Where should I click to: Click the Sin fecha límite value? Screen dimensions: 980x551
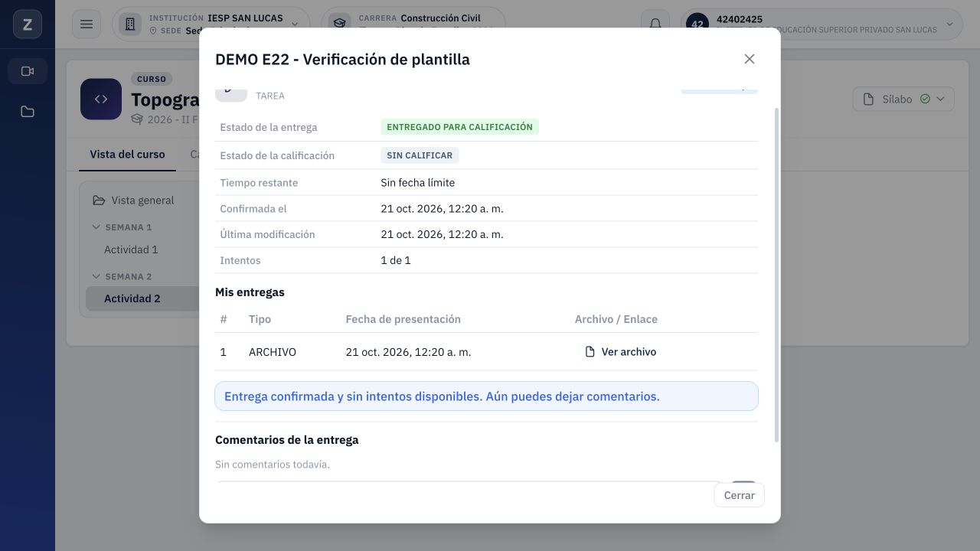click(x=418, y=183)
